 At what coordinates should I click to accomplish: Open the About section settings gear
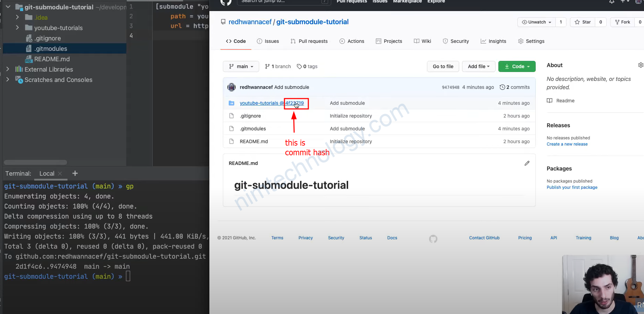[x=641, y=65]
